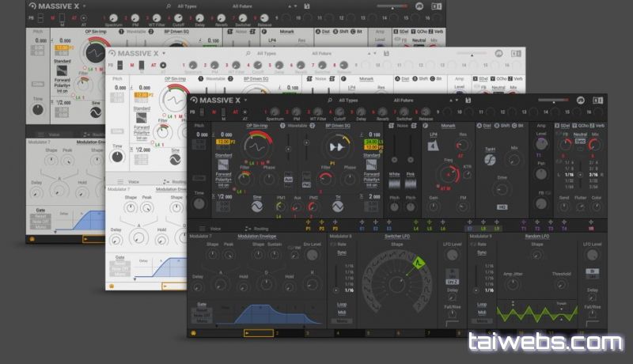Click the LP4 filter type icon
The width and height of the screenshot is (633, 364).
click(433, 146)
